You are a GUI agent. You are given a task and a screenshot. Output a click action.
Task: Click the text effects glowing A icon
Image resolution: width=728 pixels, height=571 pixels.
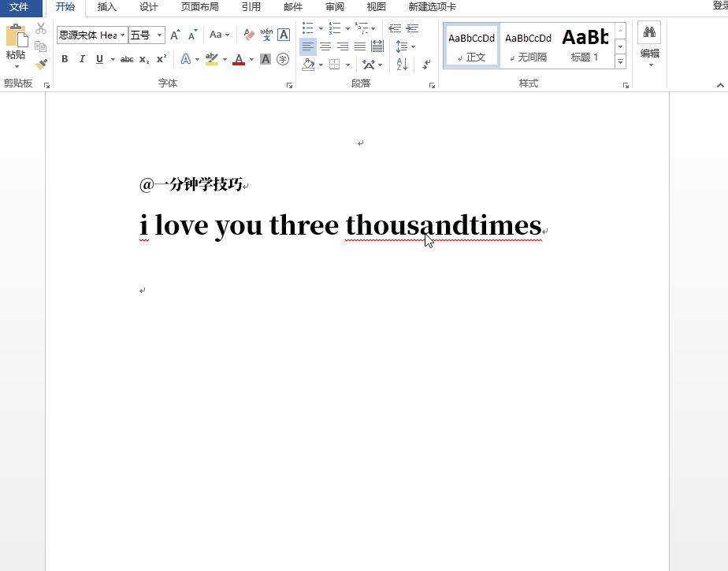click(x=186, y=59)
